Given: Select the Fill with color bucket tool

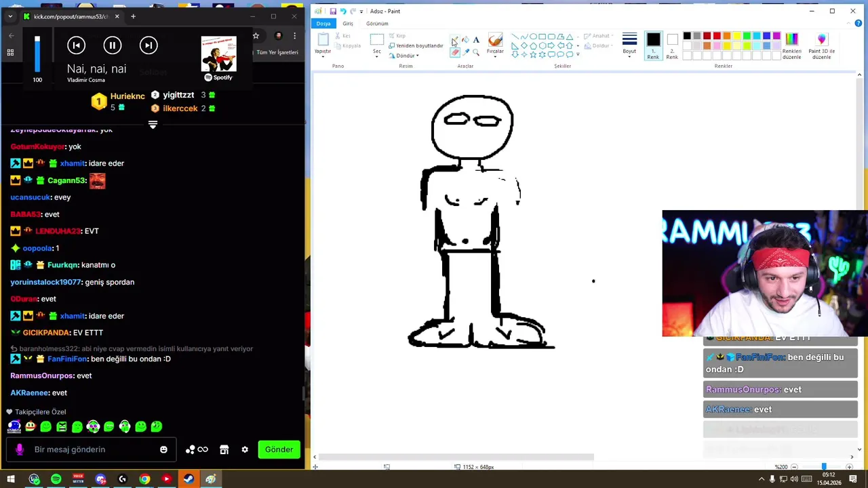Looking at the screenshot, I should pyautogui.click(x=465, y=40).
